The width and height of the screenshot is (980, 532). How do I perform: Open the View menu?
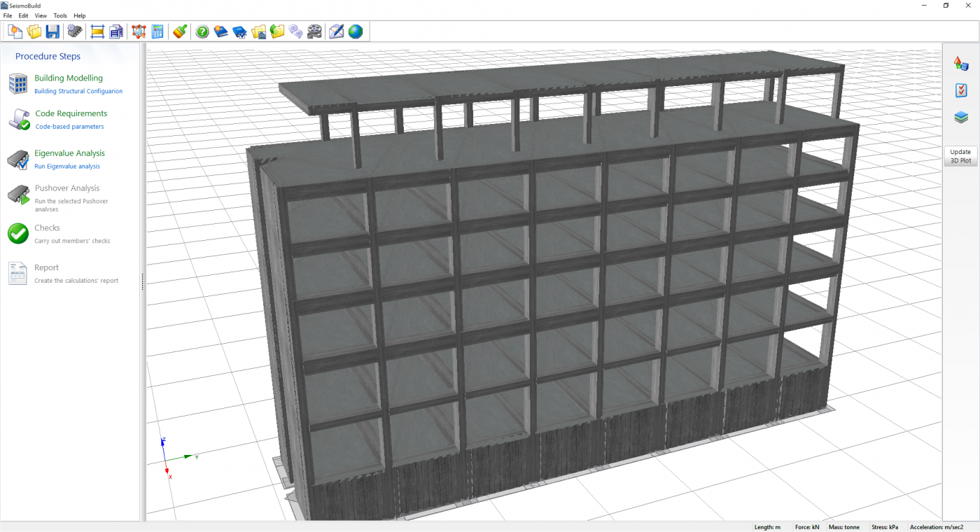(41, 15)
